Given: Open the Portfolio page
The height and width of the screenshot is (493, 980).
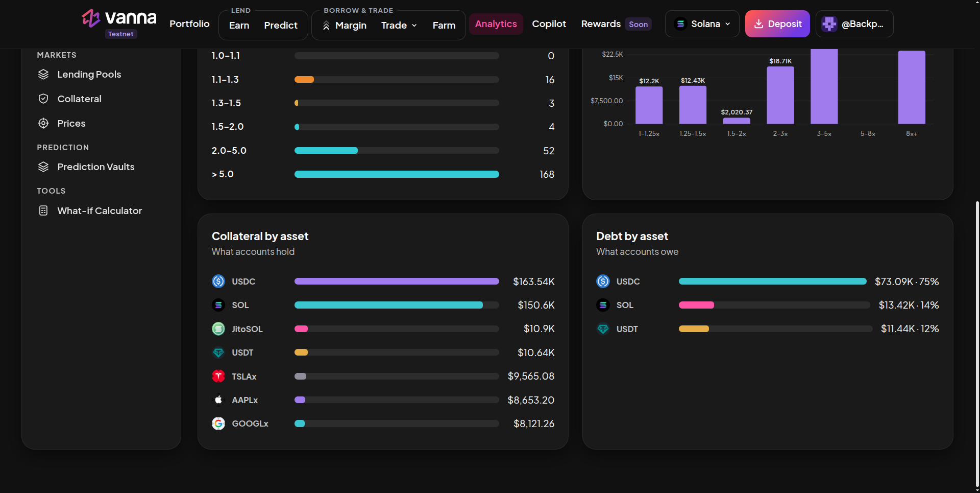Looking at the screenshot, I should [189, 24].
